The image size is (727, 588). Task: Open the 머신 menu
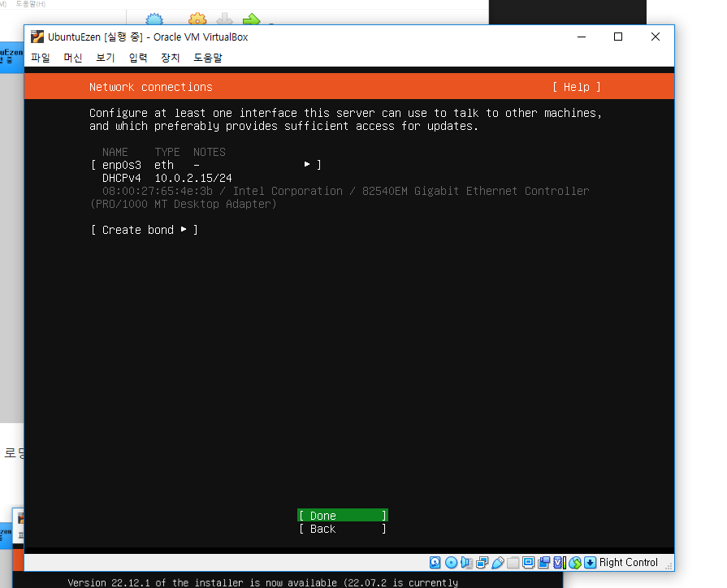(x=73, y=58)
